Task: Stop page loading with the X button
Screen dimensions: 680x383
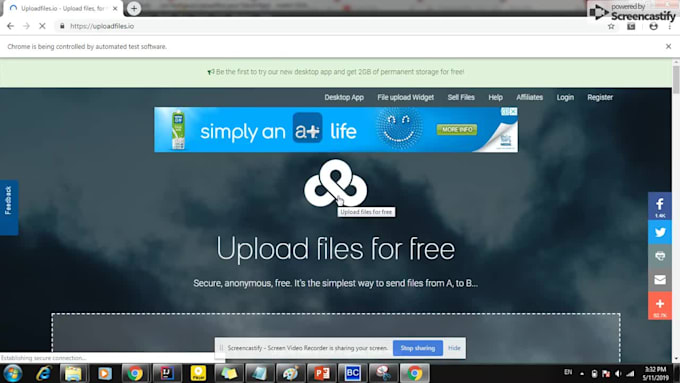Action: [42, 26]
